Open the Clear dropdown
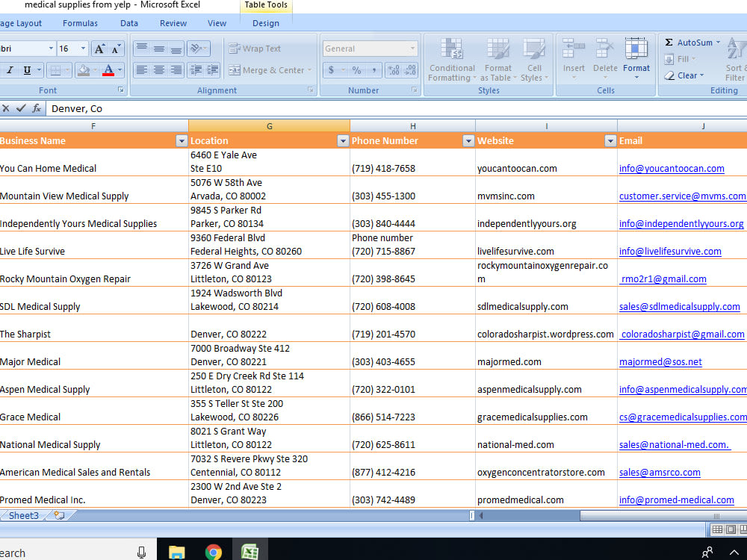This screenshot has width=747, height=560. point(684,75)
